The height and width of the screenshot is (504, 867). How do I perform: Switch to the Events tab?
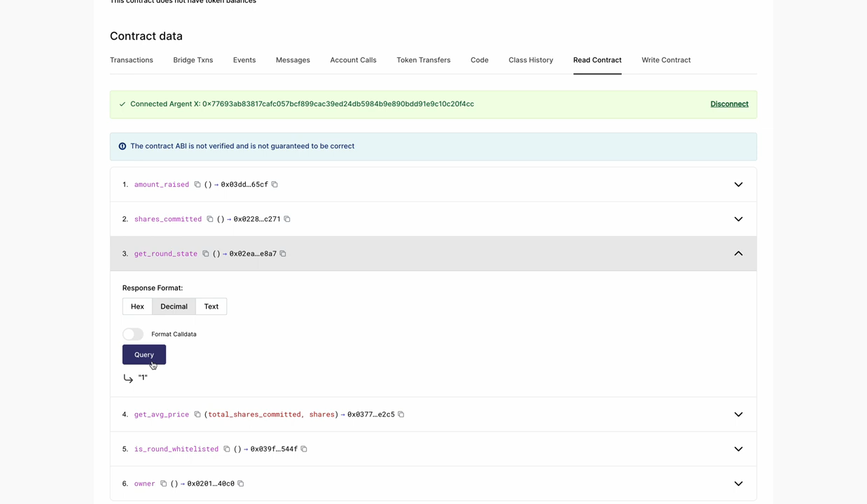(244, 60)
